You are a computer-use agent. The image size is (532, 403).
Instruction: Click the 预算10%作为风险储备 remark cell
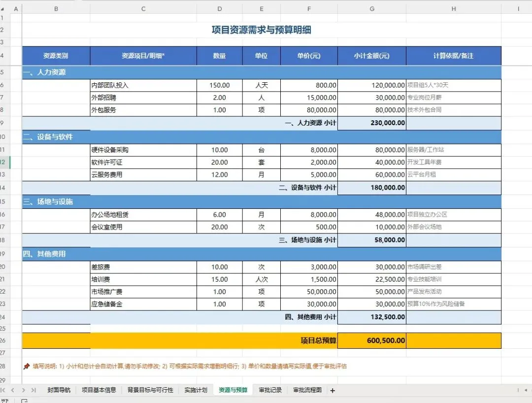click(454, 304)
